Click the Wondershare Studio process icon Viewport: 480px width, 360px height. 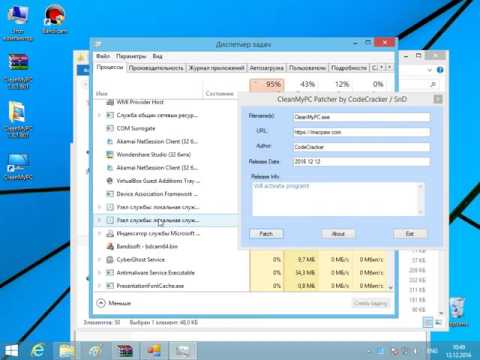[x=110, y=155]
